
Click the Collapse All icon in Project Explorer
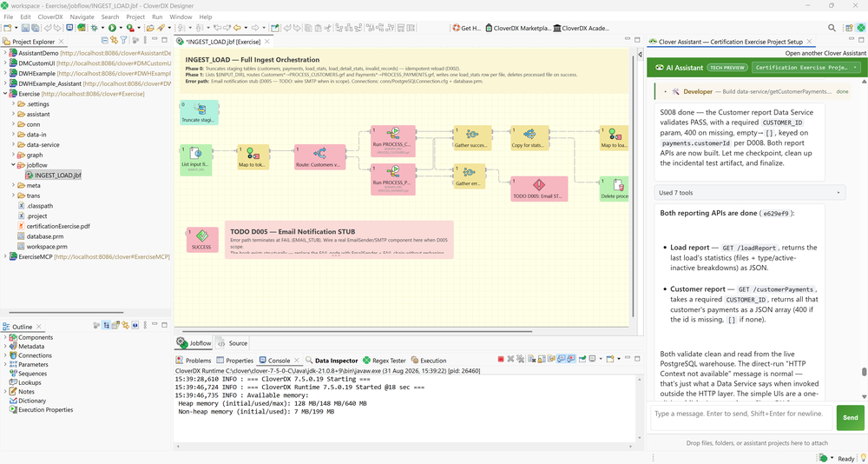pos(105,41)
